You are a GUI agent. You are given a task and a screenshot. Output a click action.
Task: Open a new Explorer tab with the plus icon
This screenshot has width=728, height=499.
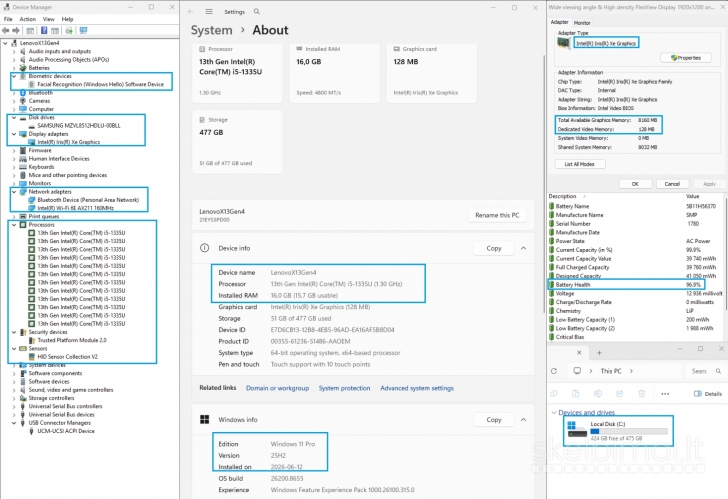tap(599, 353)
